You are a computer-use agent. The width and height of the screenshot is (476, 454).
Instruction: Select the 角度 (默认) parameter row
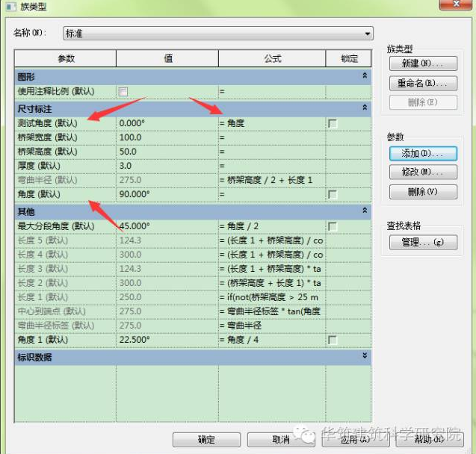(65, 194)
